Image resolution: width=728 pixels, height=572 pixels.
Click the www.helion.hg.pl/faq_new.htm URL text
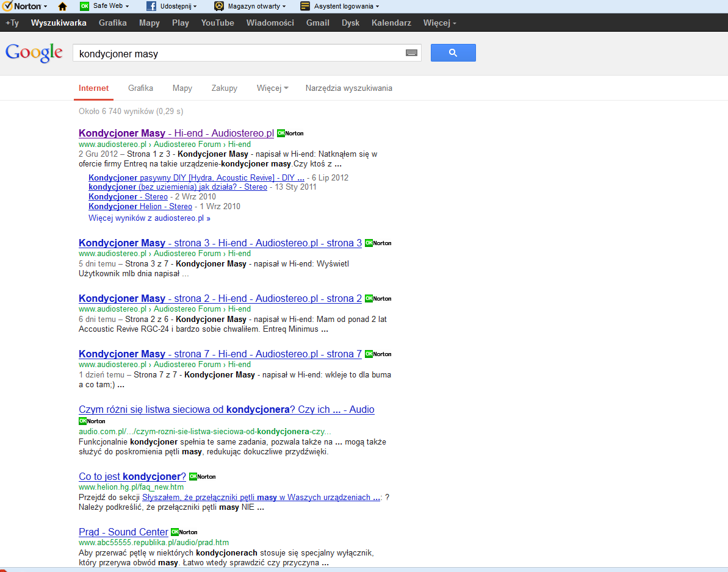(x=131, y=487)
